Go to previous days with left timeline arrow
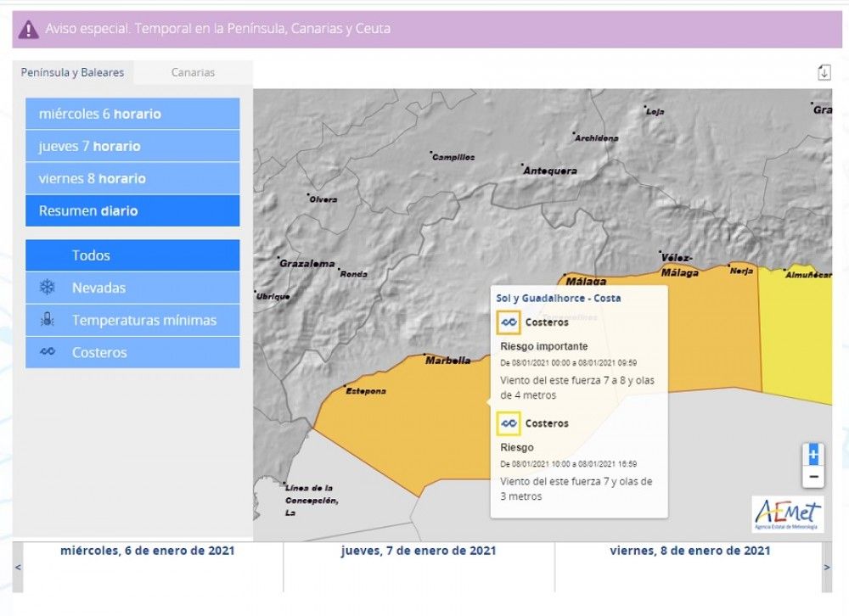Image resolution: width=849 pixels, height=616 pixels. [18, 568]
